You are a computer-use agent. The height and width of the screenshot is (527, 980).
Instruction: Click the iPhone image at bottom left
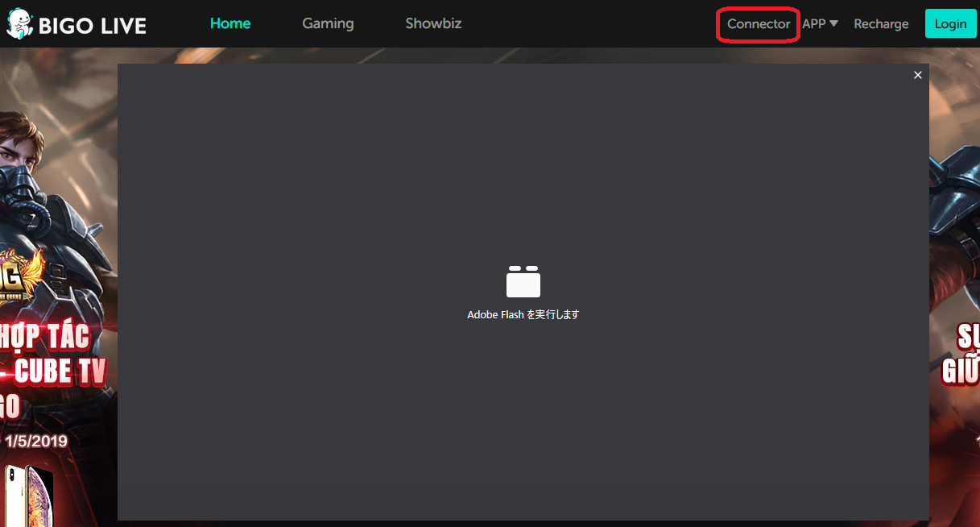click(x=28, y=493)
